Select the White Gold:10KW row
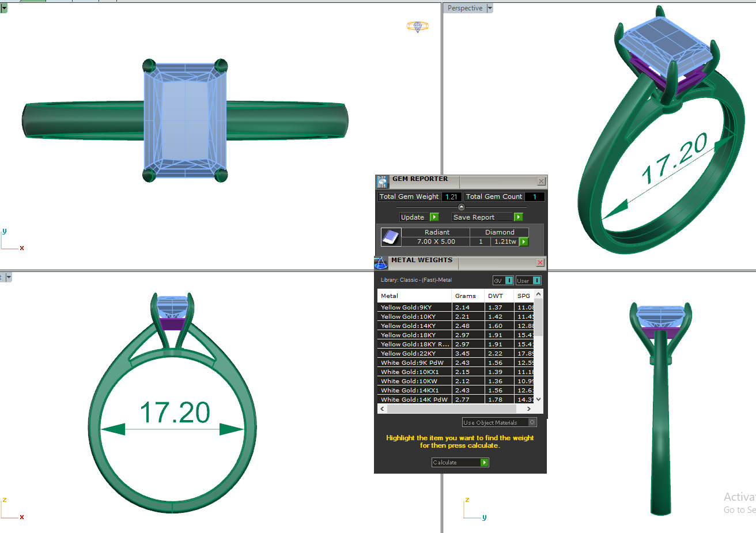This screenshot has width=756, height=533. pos(456,381)
